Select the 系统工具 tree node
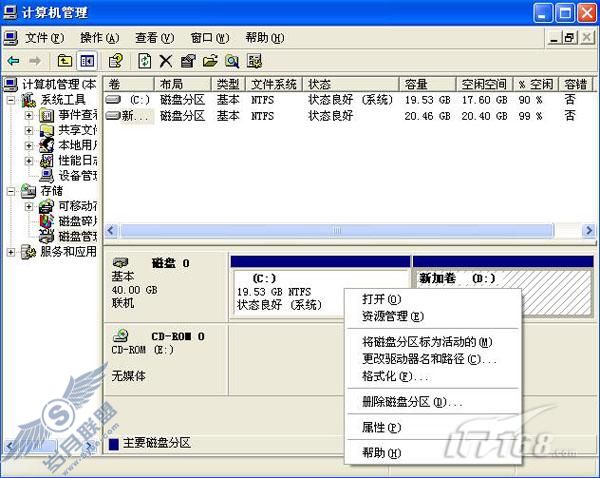This screenshot has height=478, width=600. 54,100
